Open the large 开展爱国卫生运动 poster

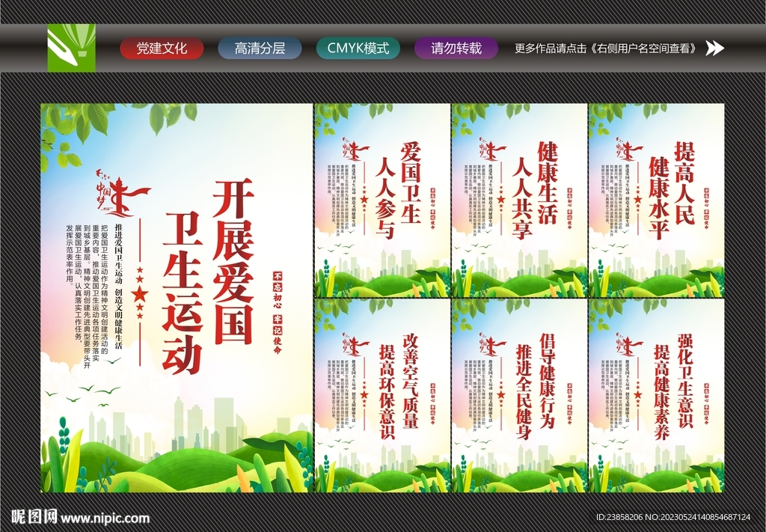click(177, 298)
